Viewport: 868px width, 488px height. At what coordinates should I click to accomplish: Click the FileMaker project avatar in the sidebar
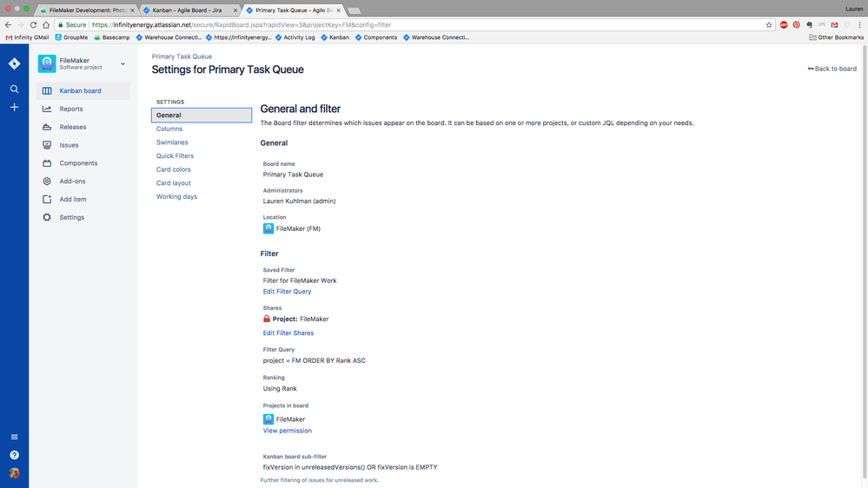coord(47,63)
